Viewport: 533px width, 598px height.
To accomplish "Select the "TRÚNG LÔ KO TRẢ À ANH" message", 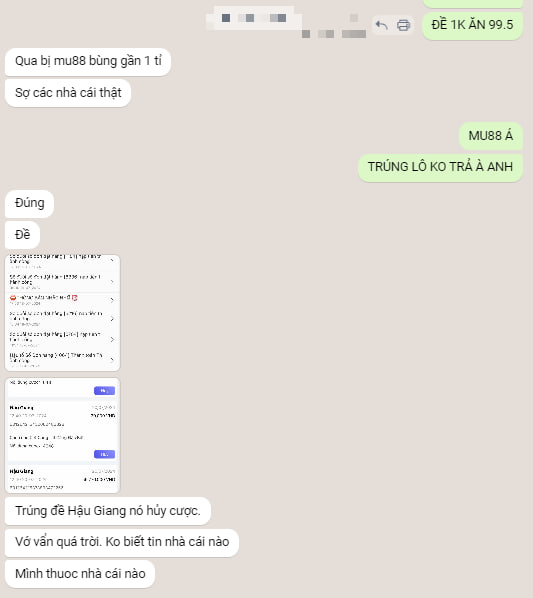I will (440, 167).
